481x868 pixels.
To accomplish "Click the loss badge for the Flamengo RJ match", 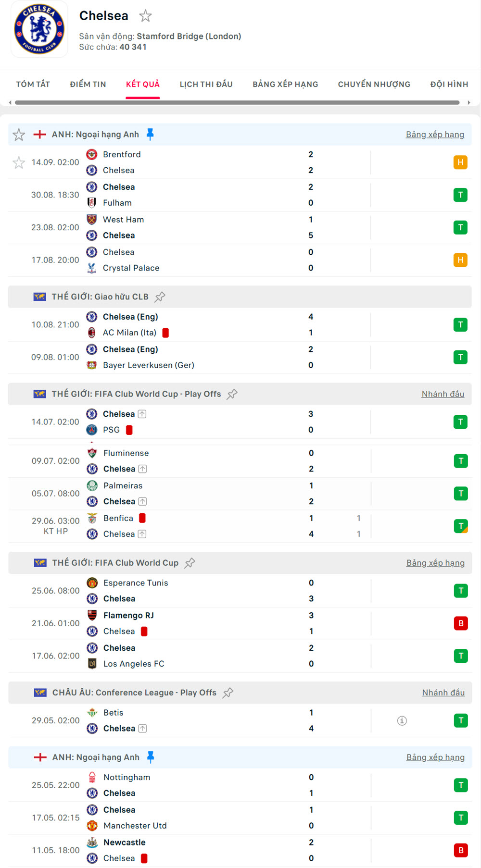I will (461, 623).
